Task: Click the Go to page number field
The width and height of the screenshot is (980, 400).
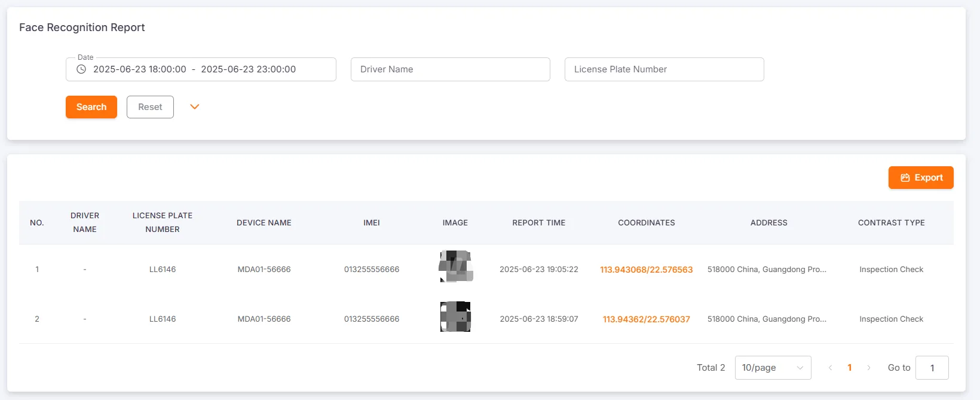Action: (x=932, y=368)
